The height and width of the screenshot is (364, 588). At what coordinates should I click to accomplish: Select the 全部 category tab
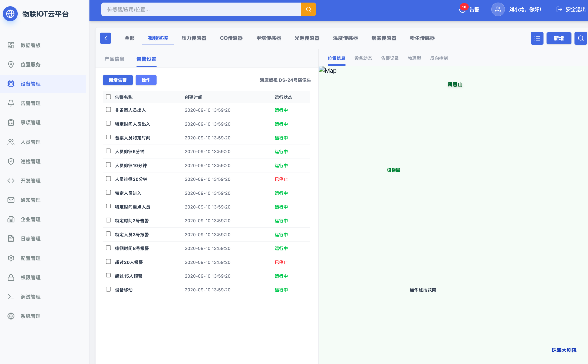pyautogui.click(x=129, y=38)
